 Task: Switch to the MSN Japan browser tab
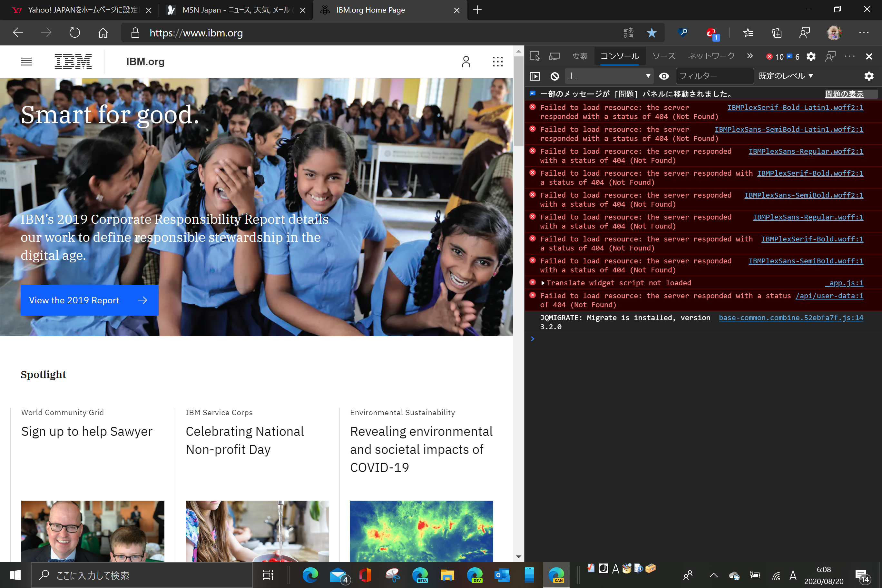pos(236,10)
